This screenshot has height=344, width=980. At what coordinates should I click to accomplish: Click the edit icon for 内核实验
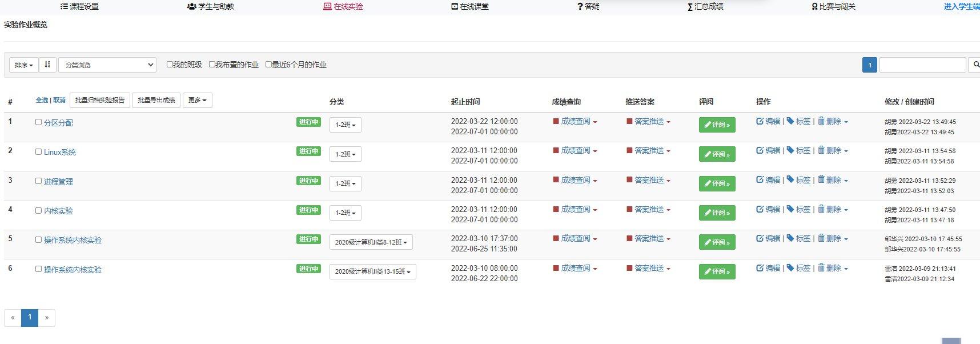[x=760, y=209]
